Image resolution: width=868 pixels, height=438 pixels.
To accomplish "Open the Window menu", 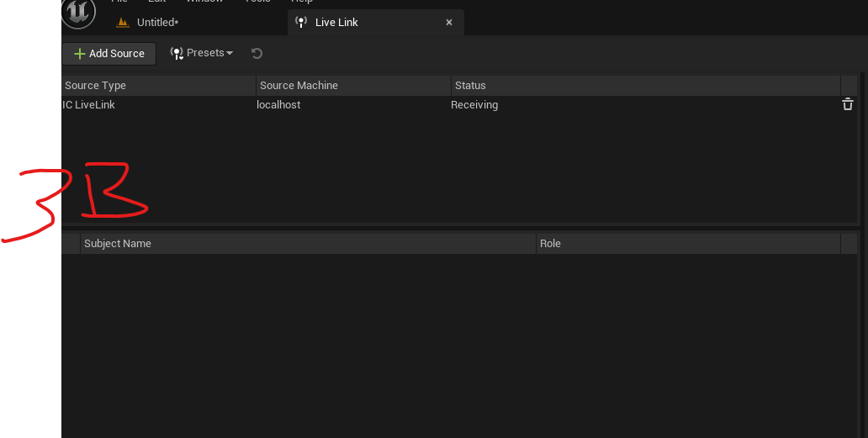I will tap(204, 2).
